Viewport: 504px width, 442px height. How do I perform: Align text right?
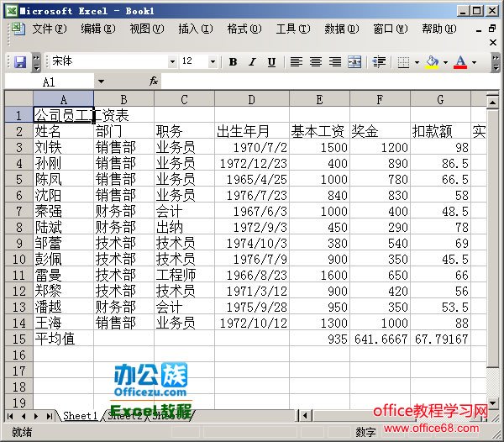coord(335,61)
